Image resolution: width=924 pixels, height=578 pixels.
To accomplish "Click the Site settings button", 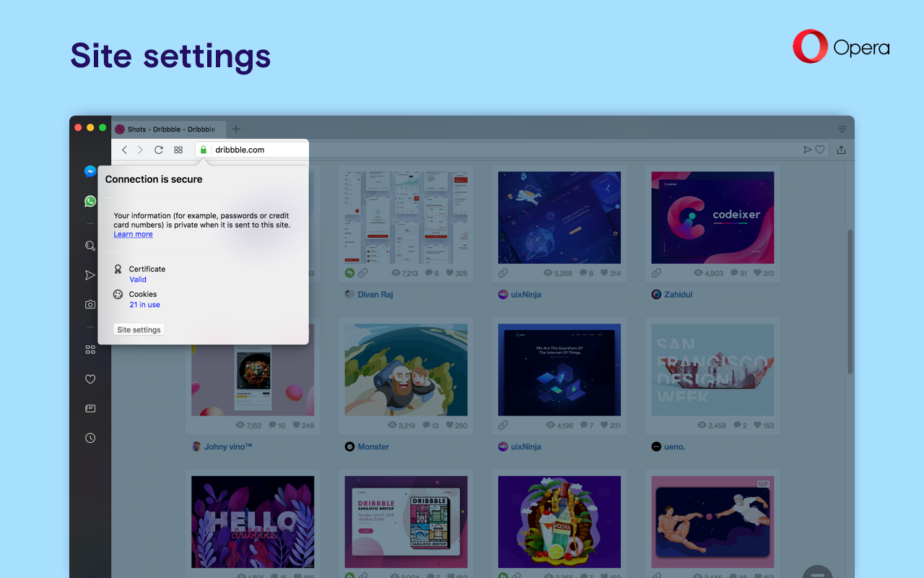I will coord(139,329).
